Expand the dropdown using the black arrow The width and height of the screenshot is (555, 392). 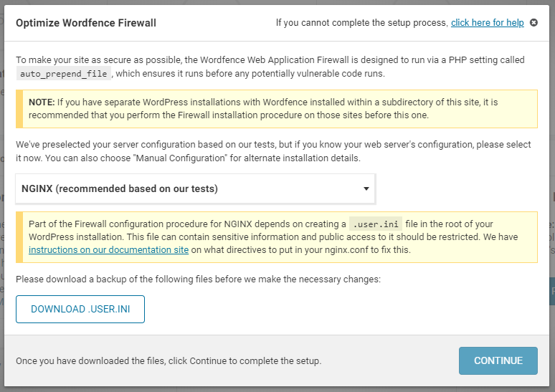click(366, 188)
